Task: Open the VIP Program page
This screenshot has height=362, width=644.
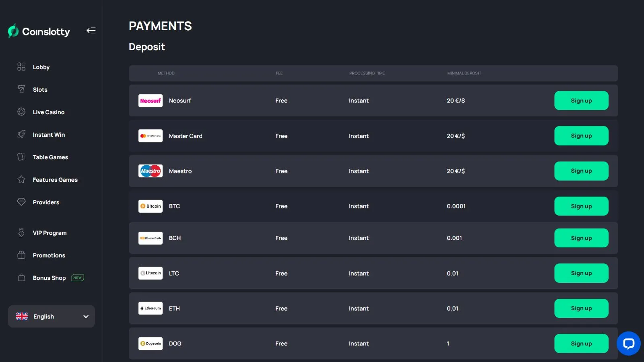Action: (50, 233)
